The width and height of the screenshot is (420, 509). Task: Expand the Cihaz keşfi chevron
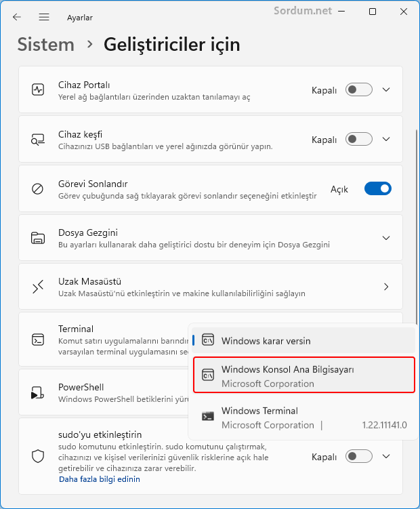tap(386, 139)
